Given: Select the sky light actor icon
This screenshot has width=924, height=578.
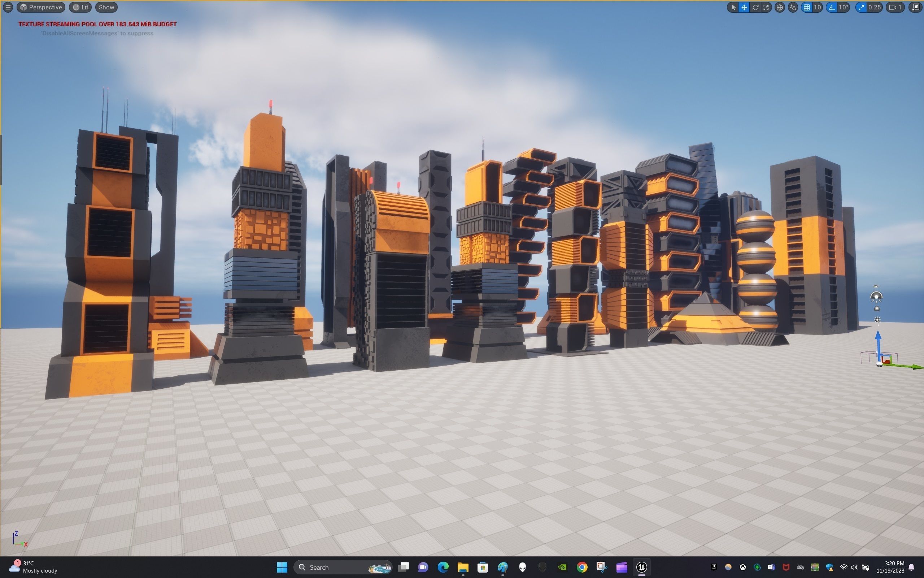Looking at the screenshot, I should tap(876, 297).
